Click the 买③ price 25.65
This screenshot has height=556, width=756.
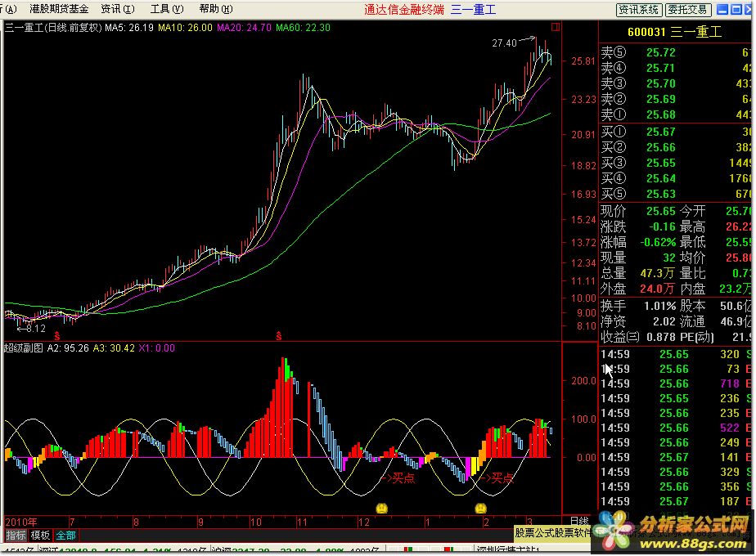pyautogui.click(x=660, y=163)
